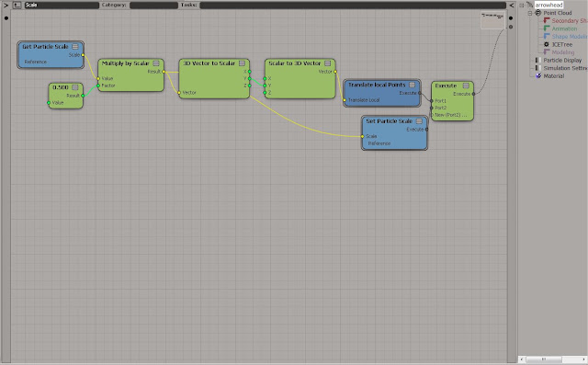Click the Particle Display property icon
This screenshot has height=365, width=588.
pyautogui.click(x=538, y=60)
